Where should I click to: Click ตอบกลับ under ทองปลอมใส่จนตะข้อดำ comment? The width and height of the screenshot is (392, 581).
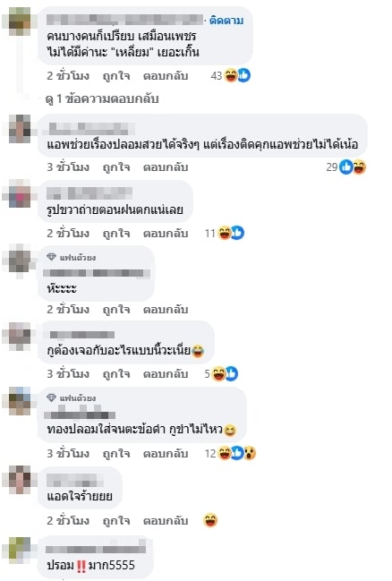pyautogui.click(x=166, y=453)
